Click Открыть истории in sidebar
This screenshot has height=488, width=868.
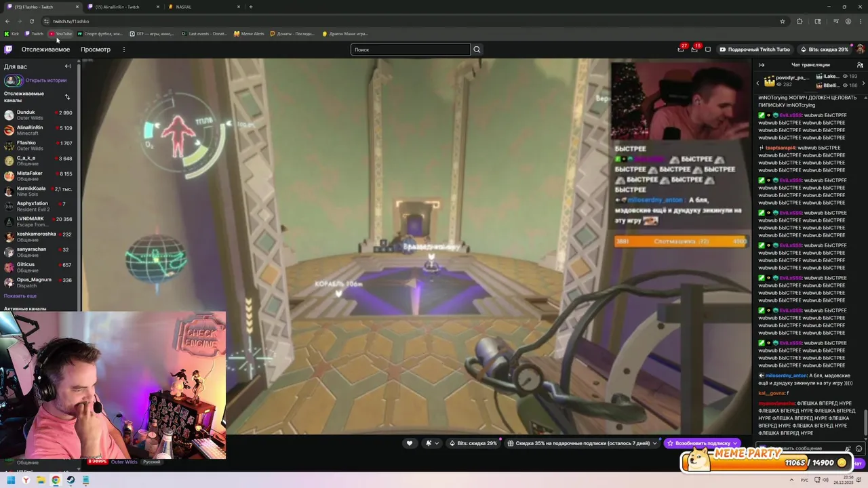click(x=45, y=80)
